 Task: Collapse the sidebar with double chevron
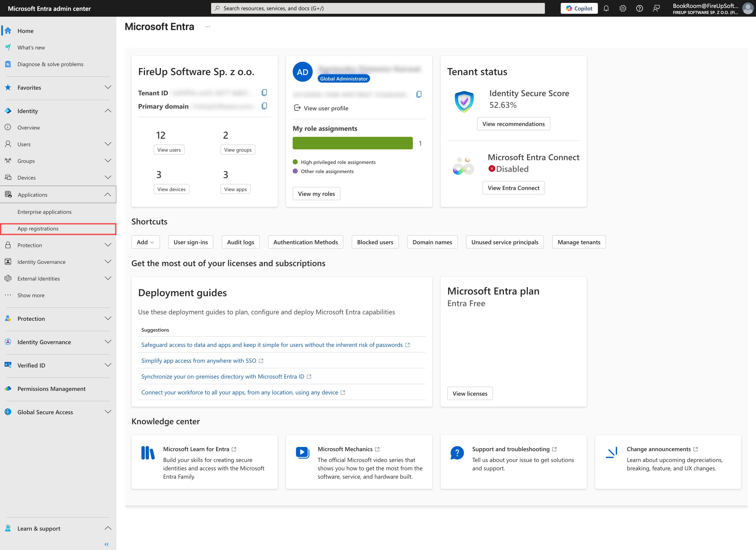(x=107, y=544)
